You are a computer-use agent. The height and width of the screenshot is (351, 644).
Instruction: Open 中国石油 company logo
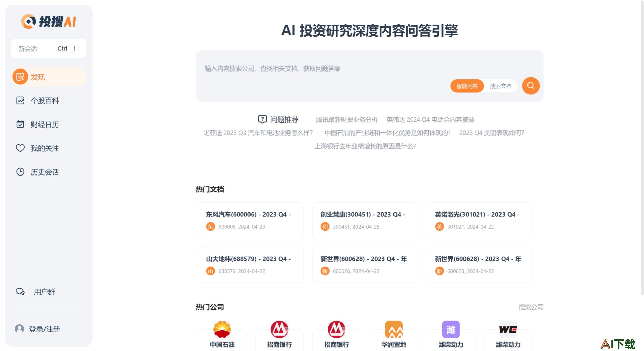pyautogui.click(x=222, y=329)
